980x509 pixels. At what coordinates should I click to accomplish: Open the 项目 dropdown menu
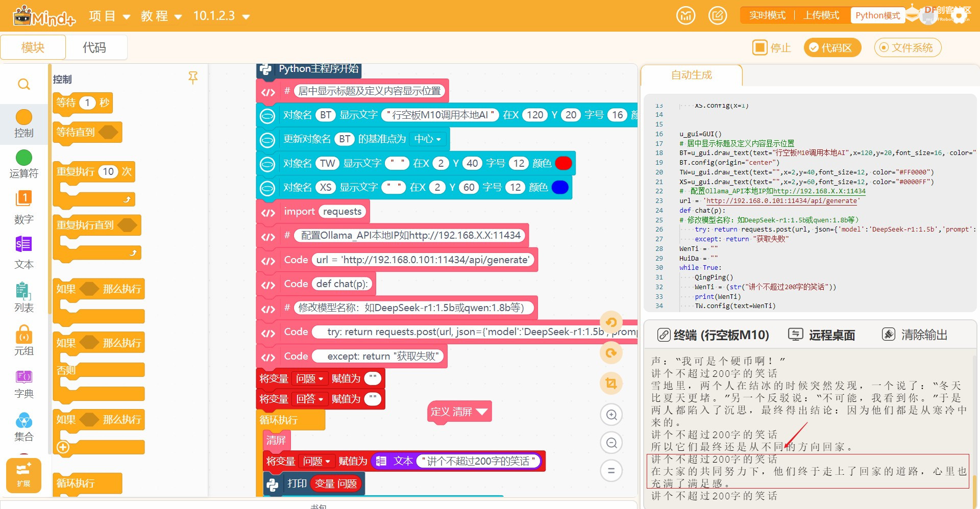[110, 16]
